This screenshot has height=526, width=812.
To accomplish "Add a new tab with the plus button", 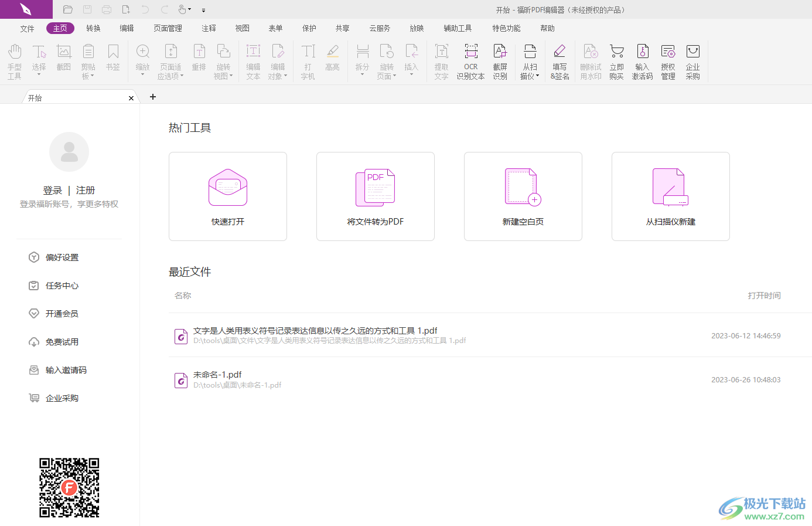I will click(153, 97).
